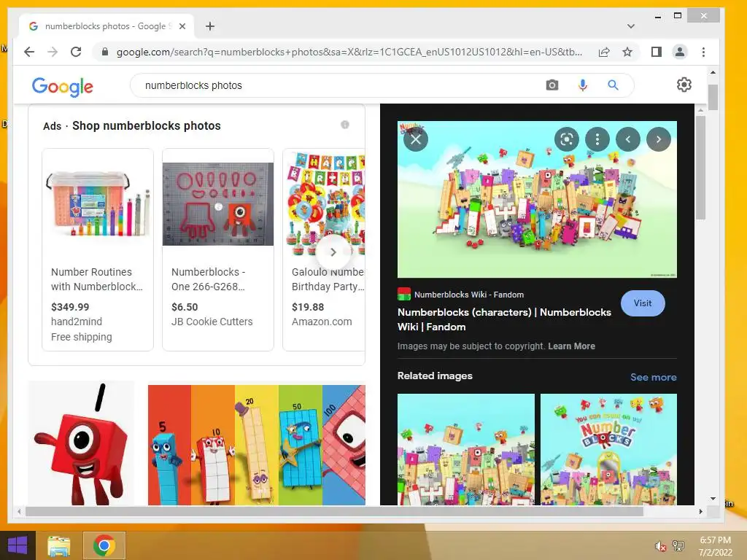Open the colorful Numberblocks lineup image
Screen dimensions: 747x560
pos(257,445)
